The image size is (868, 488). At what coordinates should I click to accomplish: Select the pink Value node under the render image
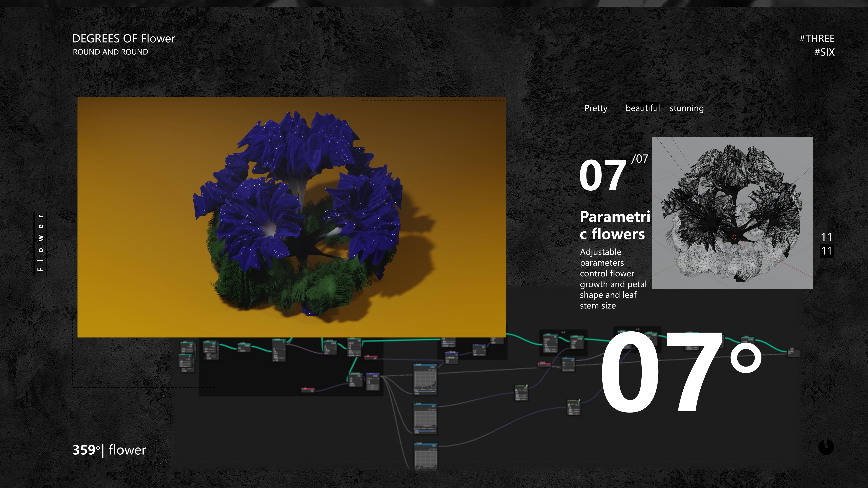click(308, 389)
